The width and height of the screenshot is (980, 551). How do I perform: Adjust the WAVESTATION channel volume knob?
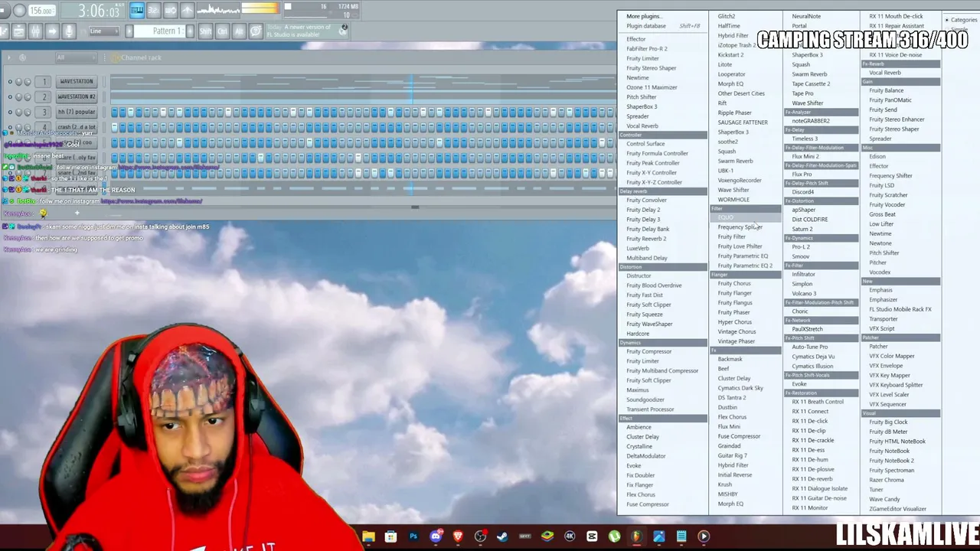pos(28,82)
